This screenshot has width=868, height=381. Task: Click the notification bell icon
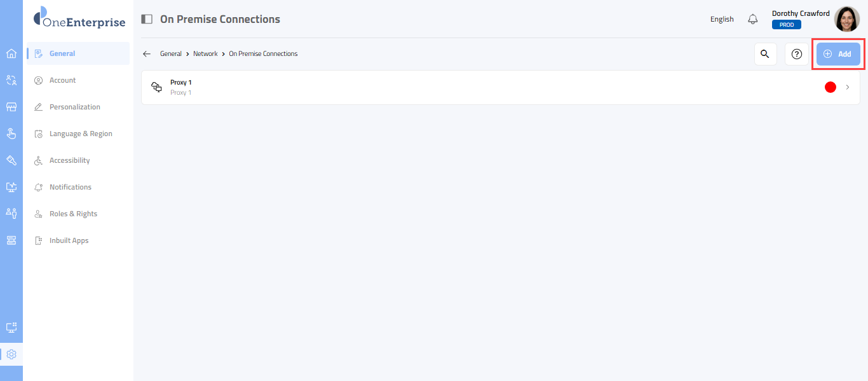(753, 19)
